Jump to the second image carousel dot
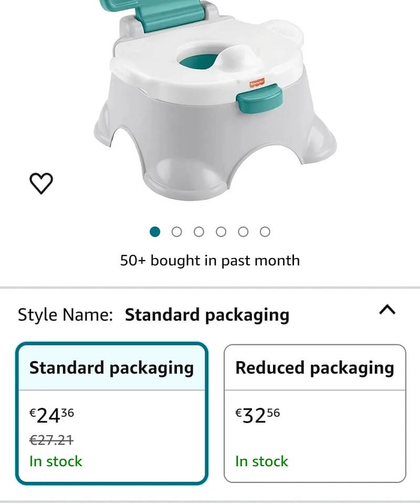 177,232
